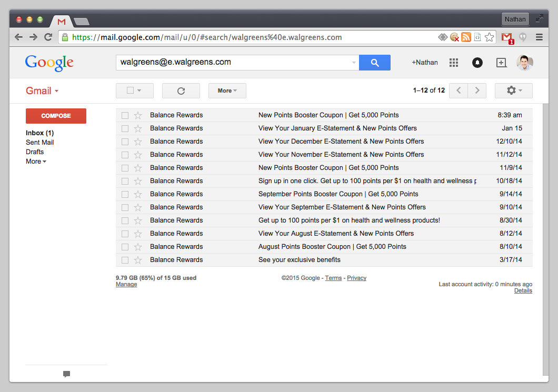This screenshot has width=558, height=392.
Task: Star the 8:39 am Points Booster Coupon email
Action: [x=138, y=115]
